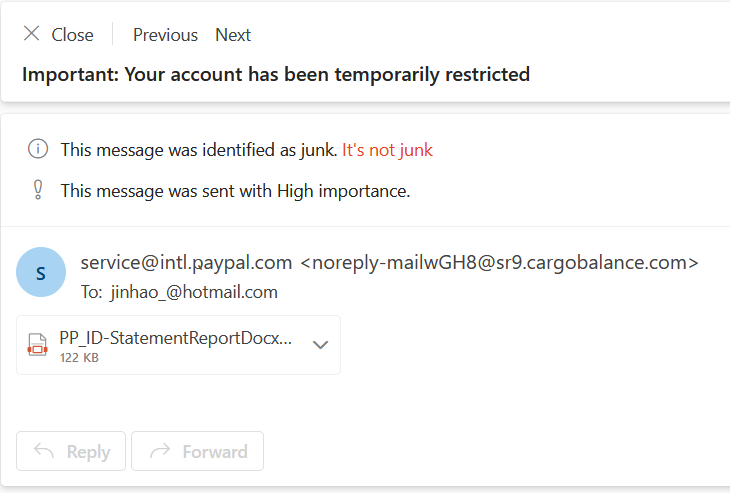Mark message with "It's not junk" link
This screenshot has width=730, height=493.
[387, 150]
